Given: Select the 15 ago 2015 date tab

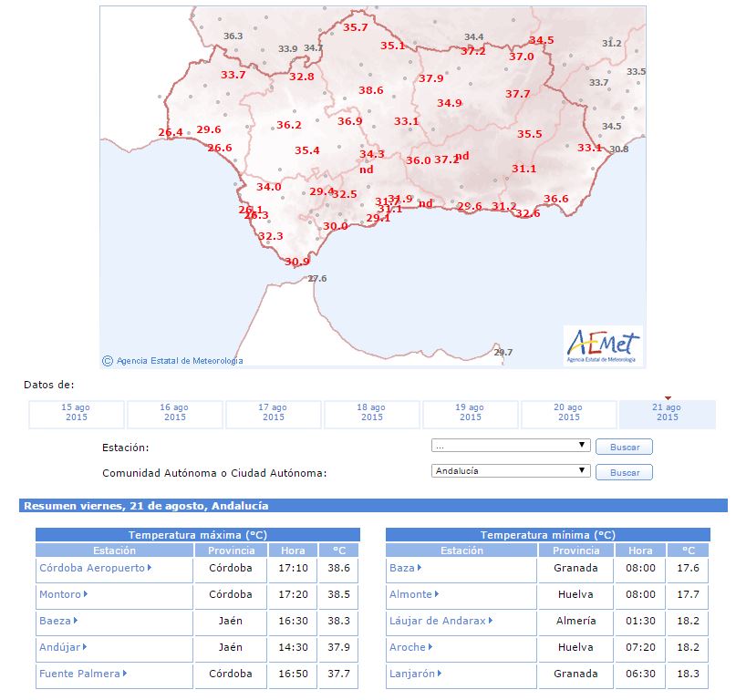Looking at the screenshot, I should 76,413.
